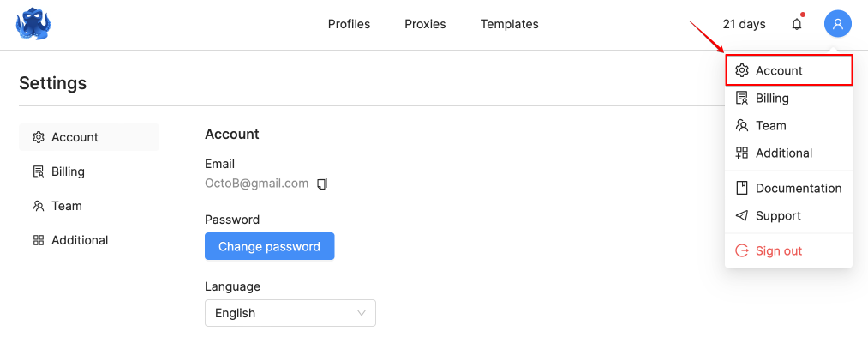Open the Templates tab
868x349 pixels.
(x=509, y=24)
